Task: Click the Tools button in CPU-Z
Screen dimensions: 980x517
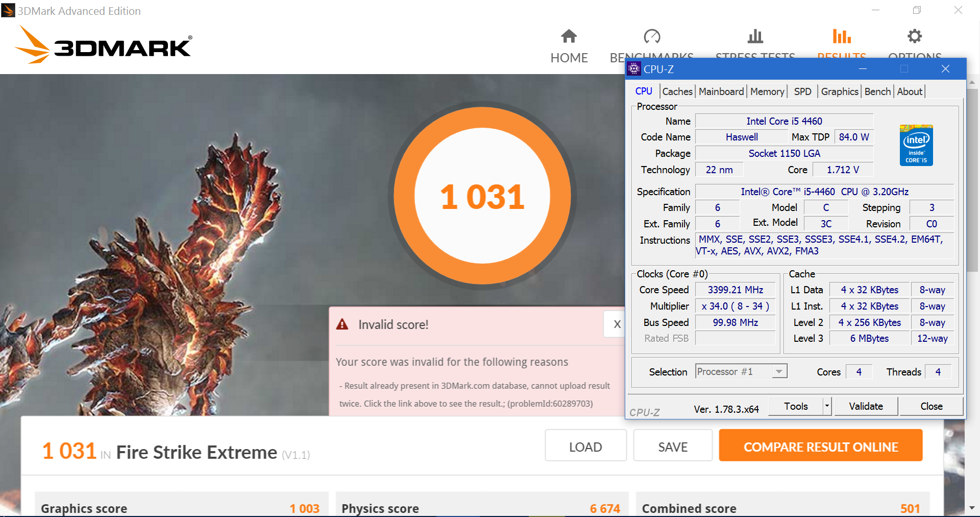Action: [796, 406]
